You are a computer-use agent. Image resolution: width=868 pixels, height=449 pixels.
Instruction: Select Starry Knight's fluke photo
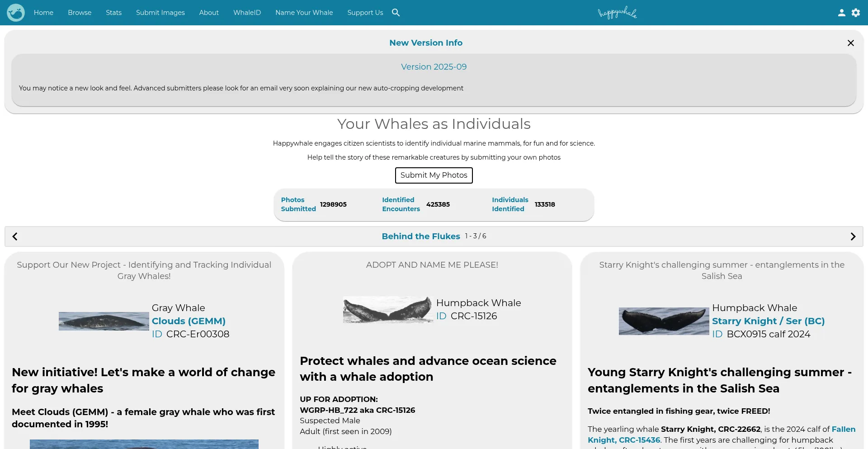pos(663,321)
